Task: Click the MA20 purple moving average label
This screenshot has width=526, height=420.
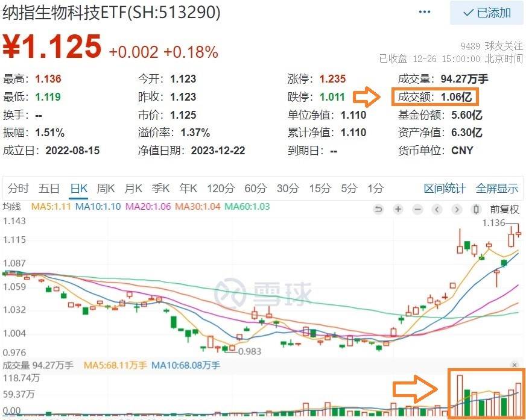Action: 148,207
